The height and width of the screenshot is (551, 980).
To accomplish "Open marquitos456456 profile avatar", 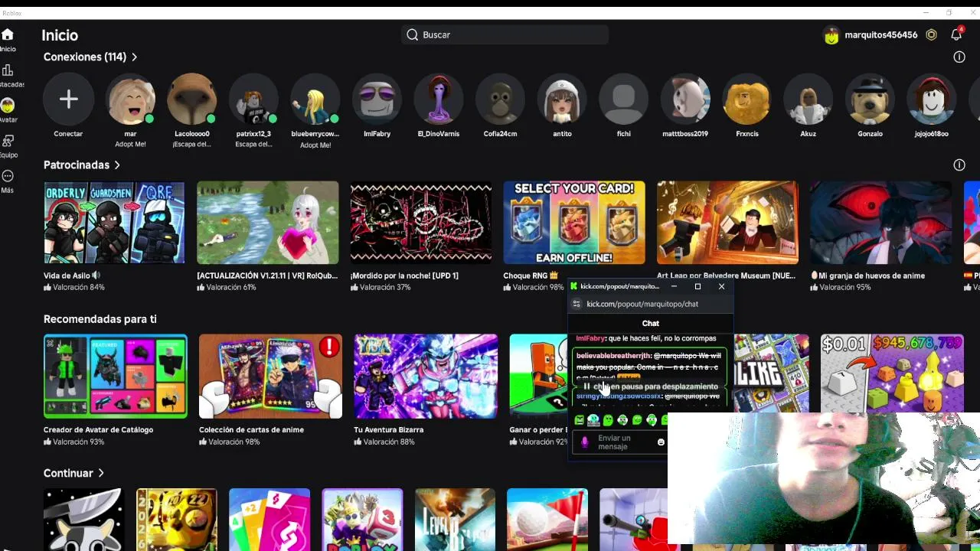I will 831,35.
